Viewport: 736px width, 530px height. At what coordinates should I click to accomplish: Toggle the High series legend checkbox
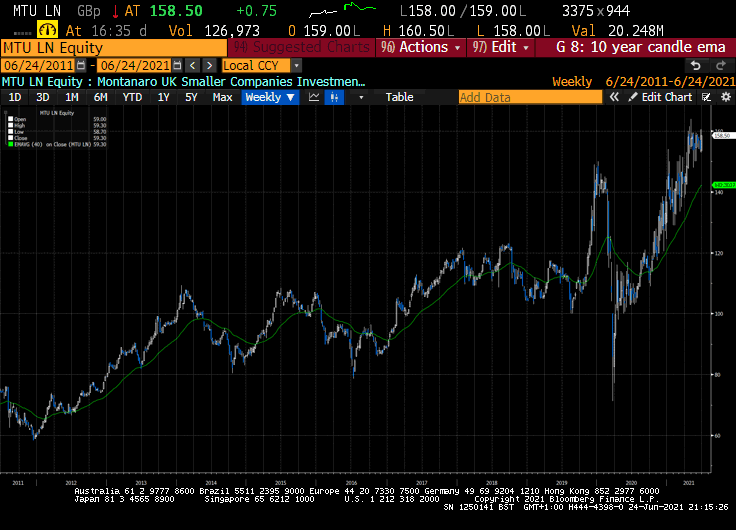(11, 125)
